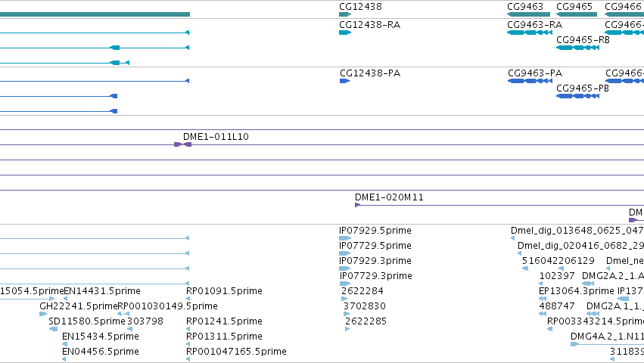Open feature label 2622285
The image size is (644, 363).
coord(366,321)
